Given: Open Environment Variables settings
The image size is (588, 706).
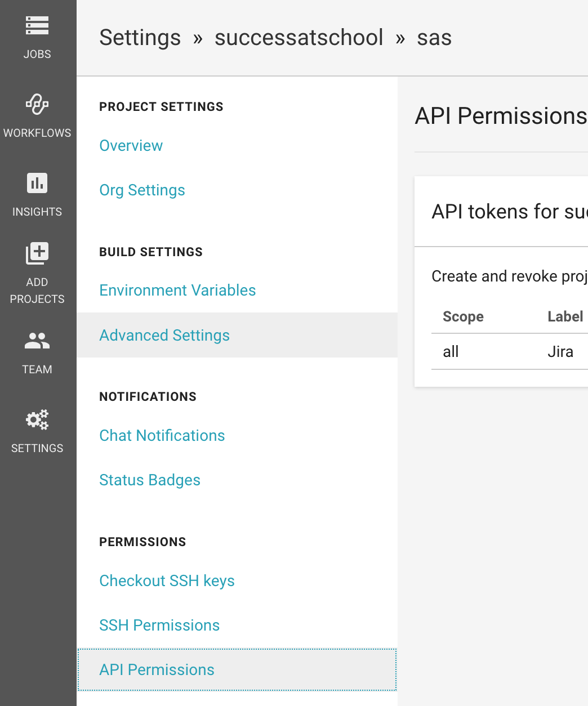Looking at the screenshot, I should pos(177,291).
